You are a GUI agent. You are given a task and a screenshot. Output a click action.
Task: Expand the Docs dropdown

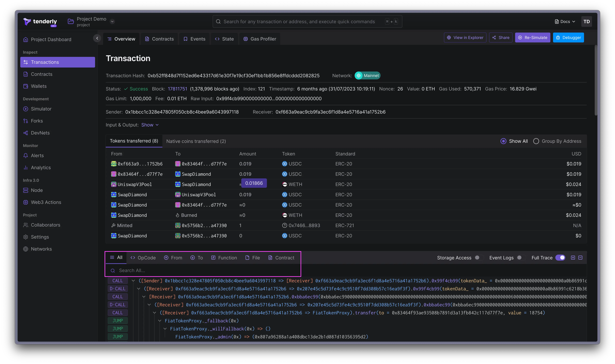[565, 21]
